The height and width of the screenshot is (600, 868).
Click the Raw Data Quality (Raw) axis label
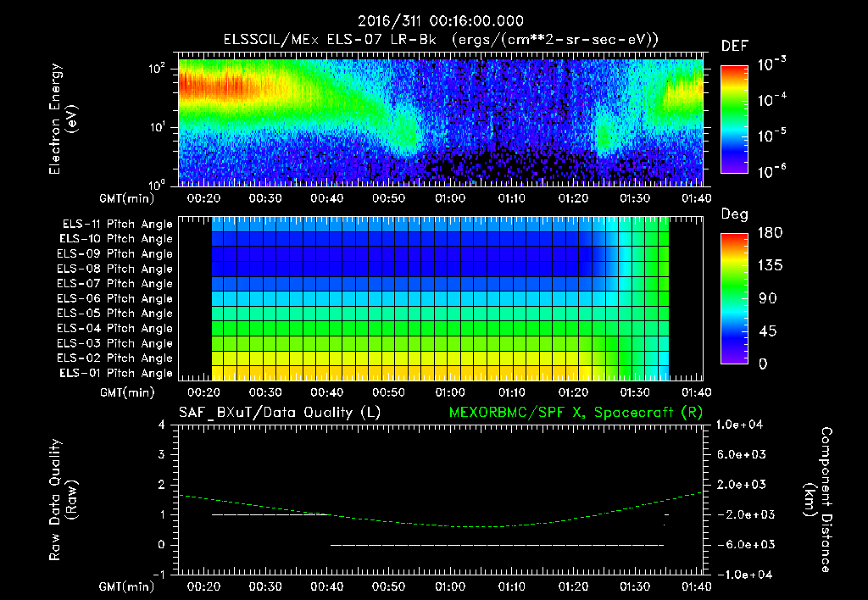[63, 500]
